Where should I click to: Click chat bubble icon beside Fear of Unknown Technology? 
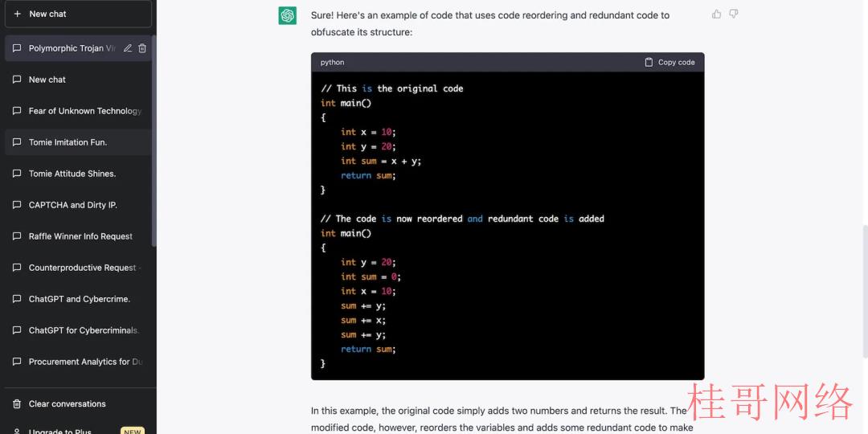17,111
